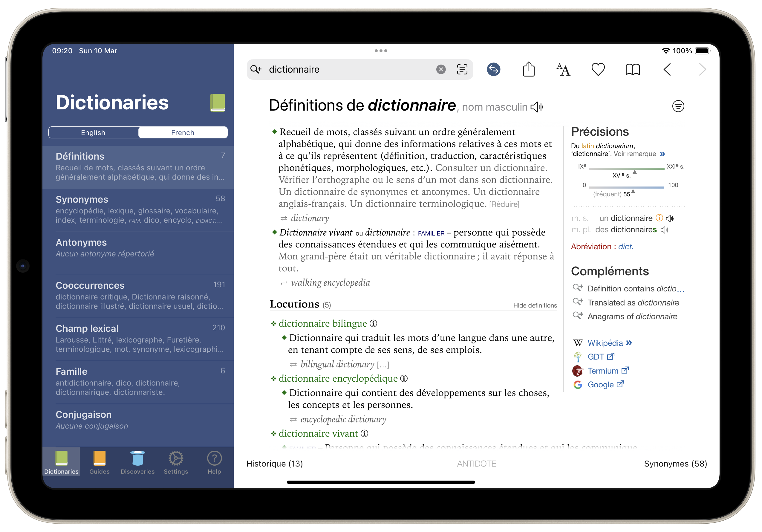The height and width of the screenshot is (532, 762).
Task: Toggle the favorites heart icon
Action: (x=598, y=69)
